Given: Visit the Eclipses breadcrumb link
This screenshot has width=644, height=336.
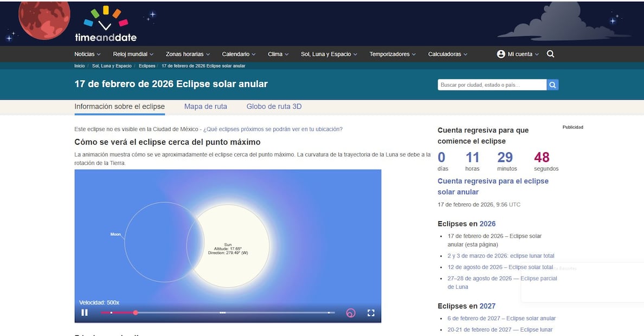Looking at the screenshot, I should point(147,65).
